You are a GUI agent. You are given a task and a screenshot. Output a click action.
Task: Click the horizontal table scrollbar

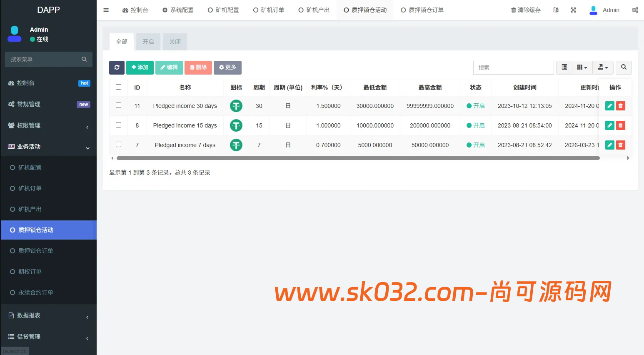[358, 158]
